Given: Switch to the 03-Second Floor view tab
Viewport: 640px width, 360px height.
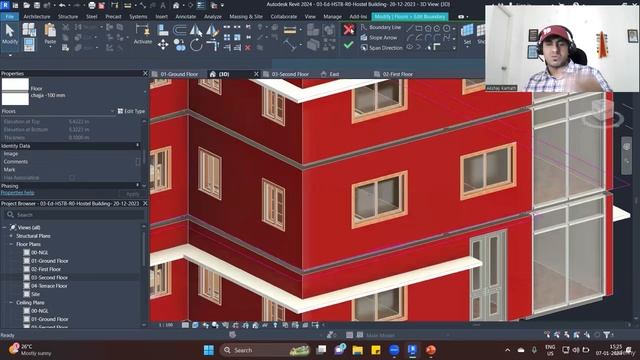Looking at the screenshot, I should tap(290, 74).
